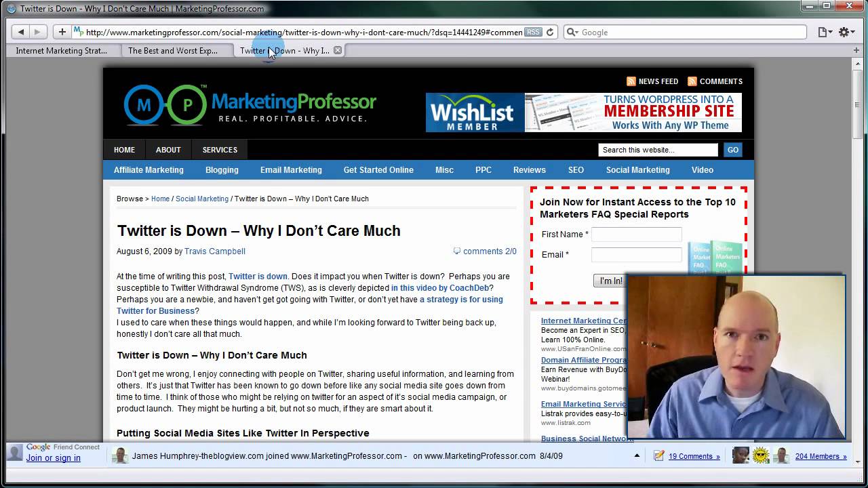Open Affiliate Marketing category
This screenshot has height=488, width=868.
tap(149, 170)
